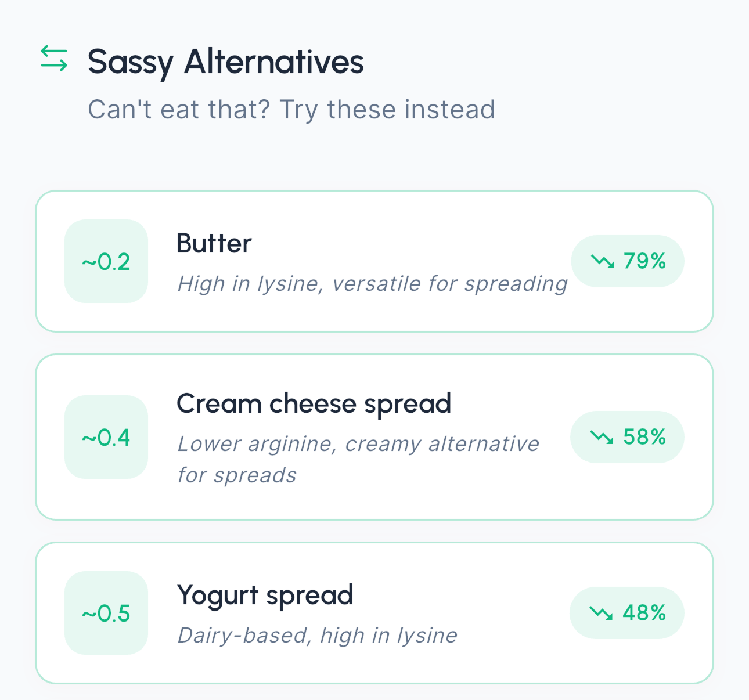The height and width of the screenshot is (700, 749).
Task: Click the "Dairy-based, high in lysine" description
Action: point(317,636)
